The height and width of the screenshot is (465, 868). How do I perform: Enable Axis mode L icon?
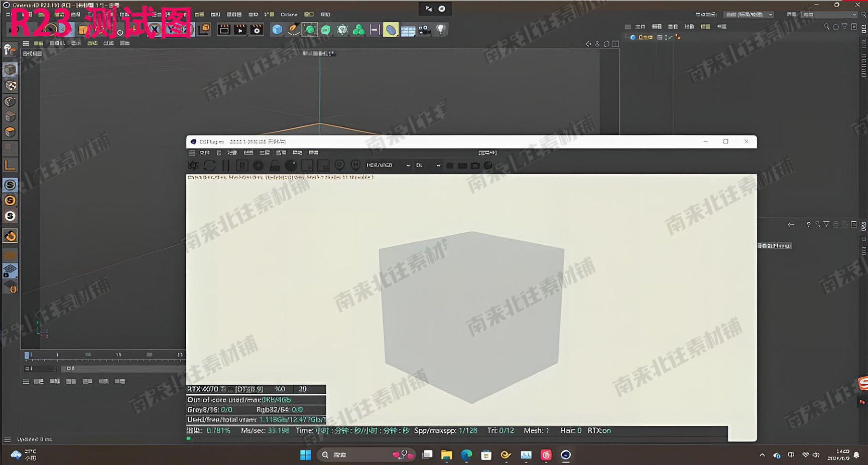(x=10, y=165)
